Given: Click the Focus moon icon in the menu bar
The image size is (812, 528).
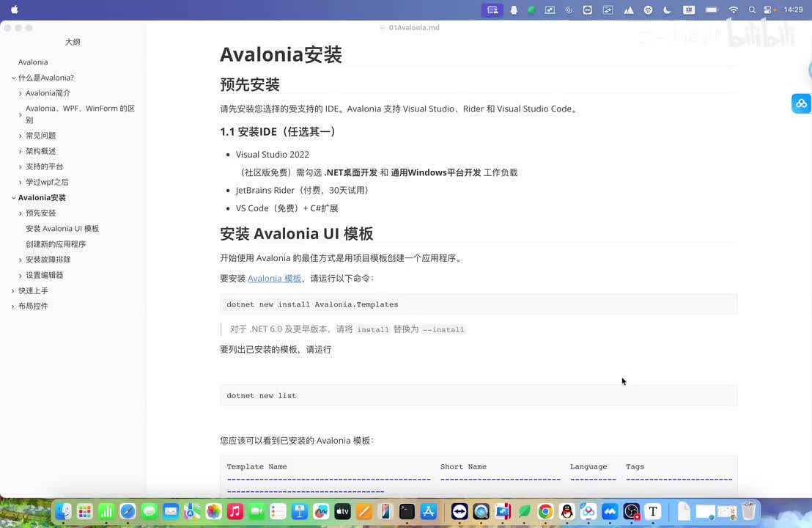Looking at the screenshot, I should (668, 10).
